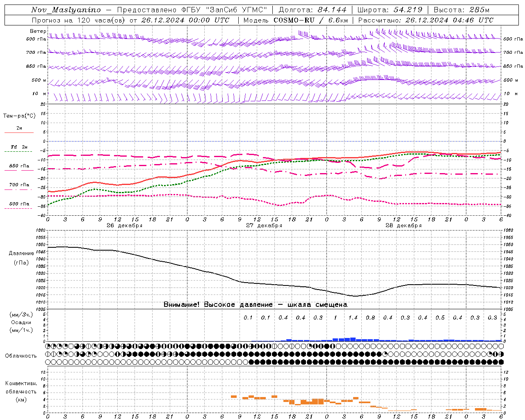Click the '500 гПа' legend entry under Тем-ра
The width and height of the screenshot is (525, 420).
(19, 204)
